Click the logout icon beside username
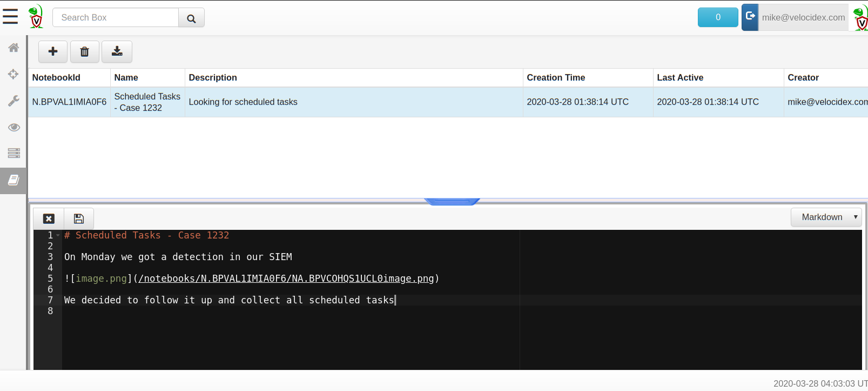Image resolution: width=868 pixels, height=391 pixels. (x=750, y=17)
